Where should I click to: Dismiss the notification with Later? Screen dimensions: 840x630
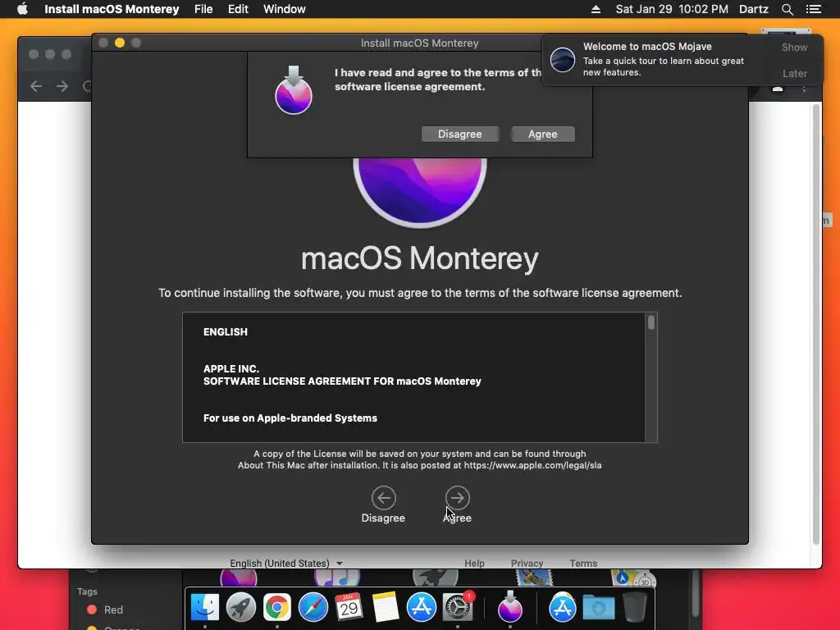(x=794, y=73)
